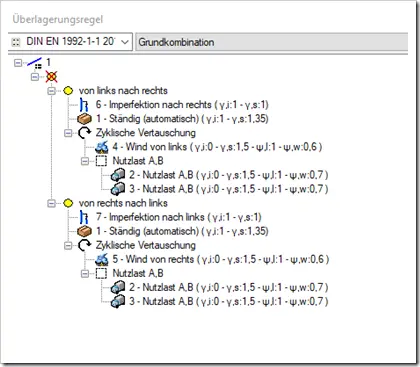Screen dimensions: 420x367
Task: Collapse the red crossed circle node
Action: pyautogui.click(x=35, y=77)
